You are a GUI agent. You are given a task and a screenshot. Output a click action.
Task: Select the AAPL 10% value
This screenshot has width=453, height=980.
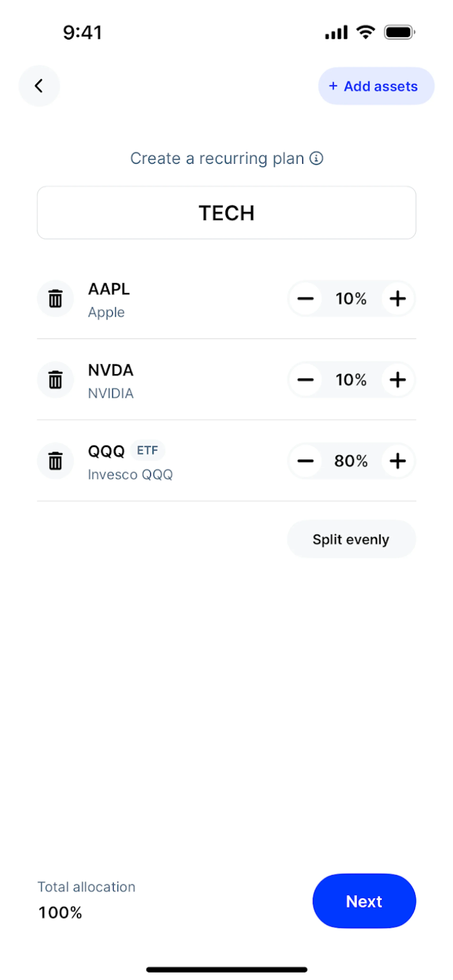(x=351, y=299)
